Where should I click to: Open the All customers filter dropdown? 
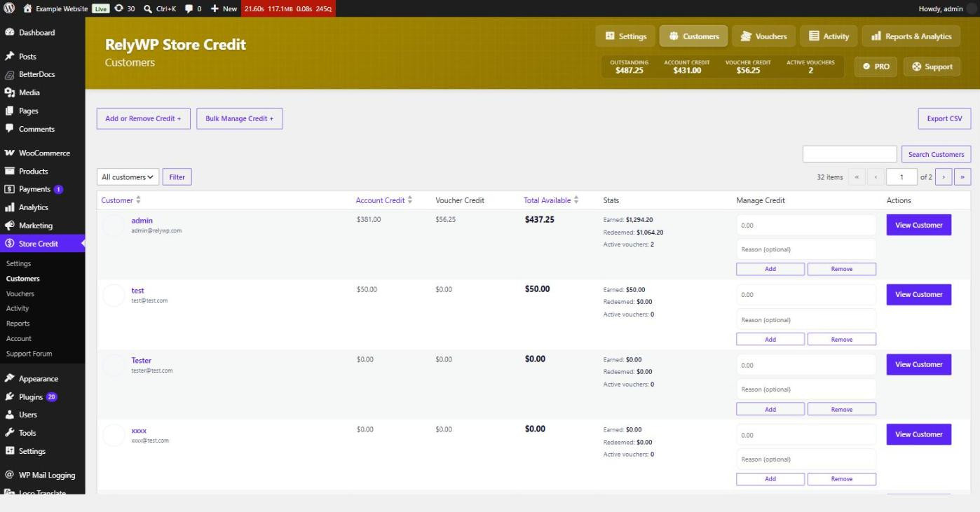128,177
